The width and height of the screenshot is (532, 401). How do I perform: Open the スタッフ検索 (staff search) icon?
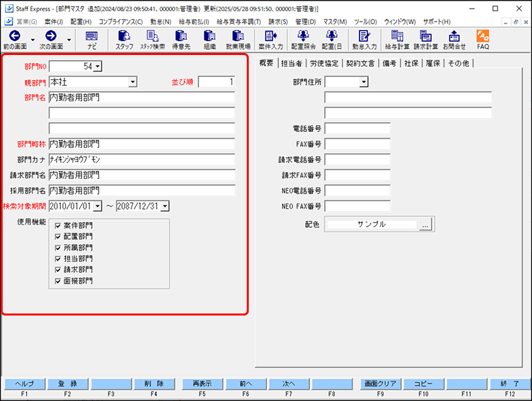tap(153, 41)
